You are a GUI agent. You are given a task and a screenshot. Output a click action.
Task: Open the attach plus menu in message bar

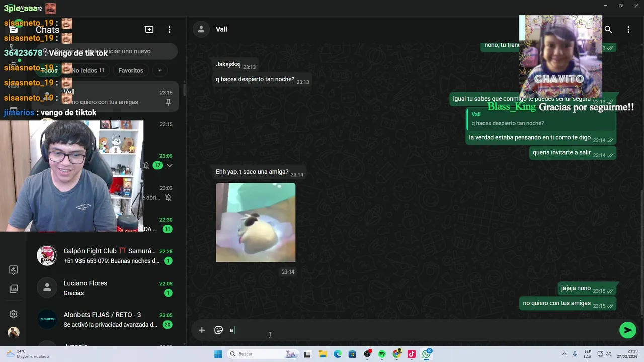pyautogui.click(x=202, y=330)
